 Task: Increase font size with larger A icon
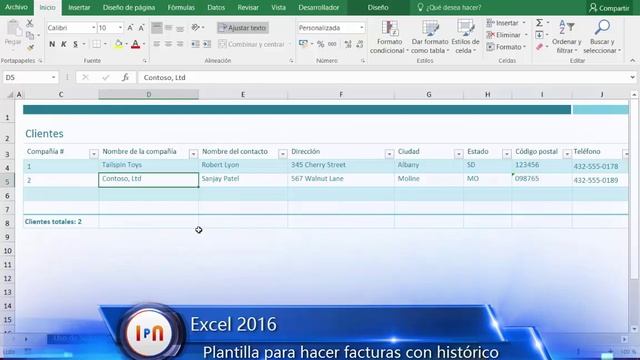[x=130, y=28]
